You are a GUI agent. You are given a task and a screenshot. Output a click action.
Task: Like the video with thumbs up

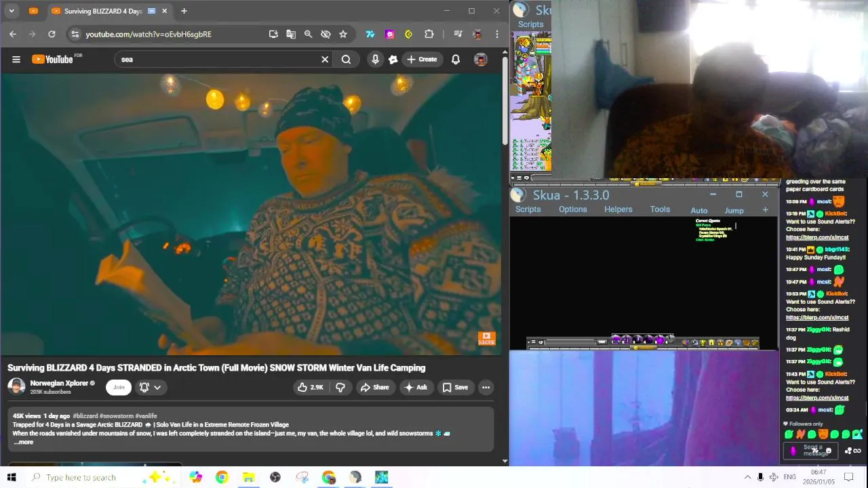click(310, 387)
